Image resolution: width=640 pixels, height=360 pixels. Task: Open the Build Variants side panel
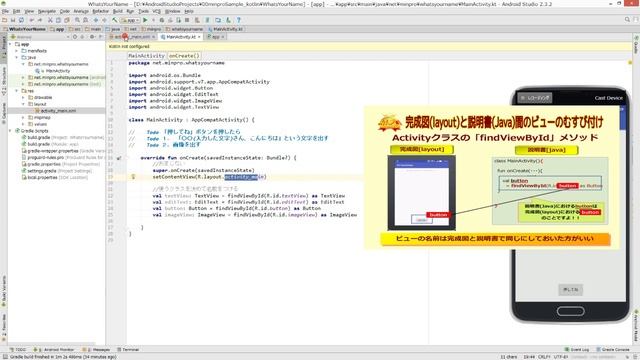(x=4, y=291)
